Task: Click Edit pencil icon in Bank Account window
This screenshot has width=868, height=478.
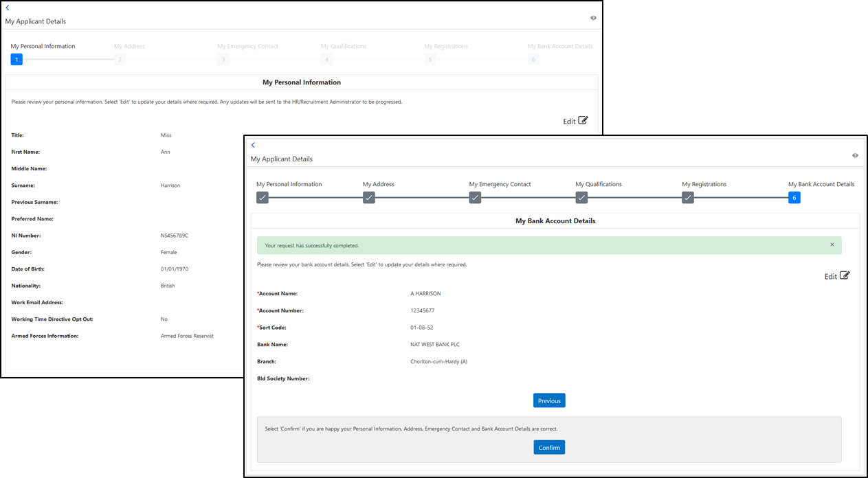Action: (x=845, y=275)
